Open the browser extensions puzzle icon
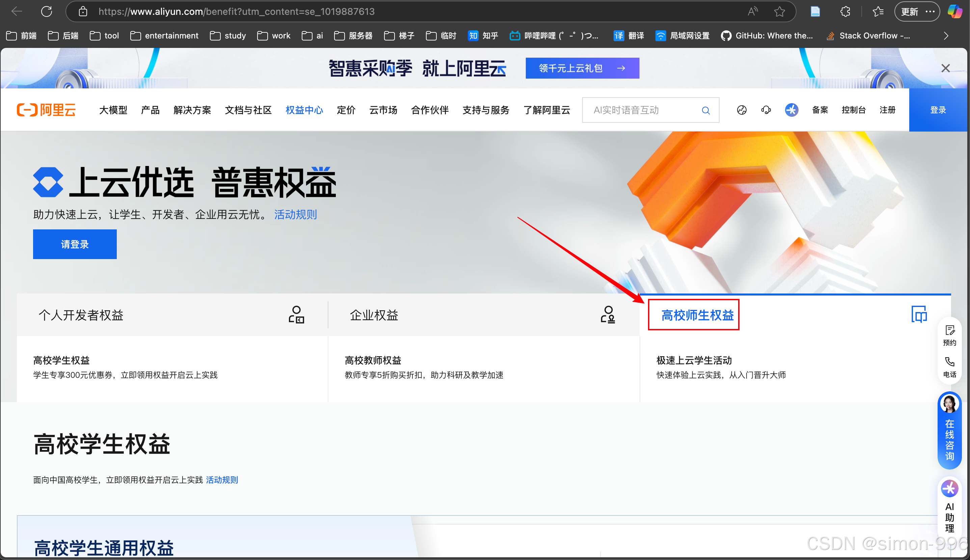This screenshot has width=970, height=560. click(845, 11)
